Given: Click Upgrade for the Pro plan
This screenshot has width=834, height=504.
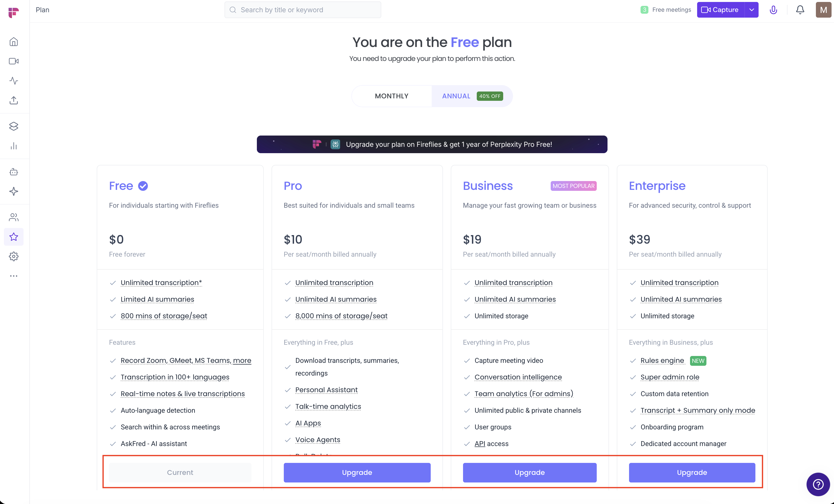Looking at the screenshot, I should (x=357, y=472).
